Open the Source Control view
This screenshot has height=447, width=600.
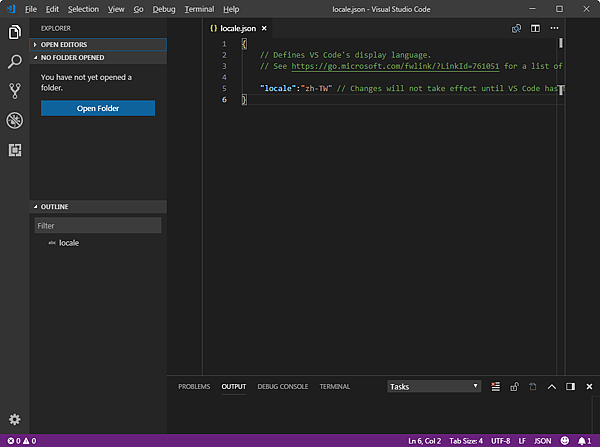pyautogui.click(x=15, y=91)
